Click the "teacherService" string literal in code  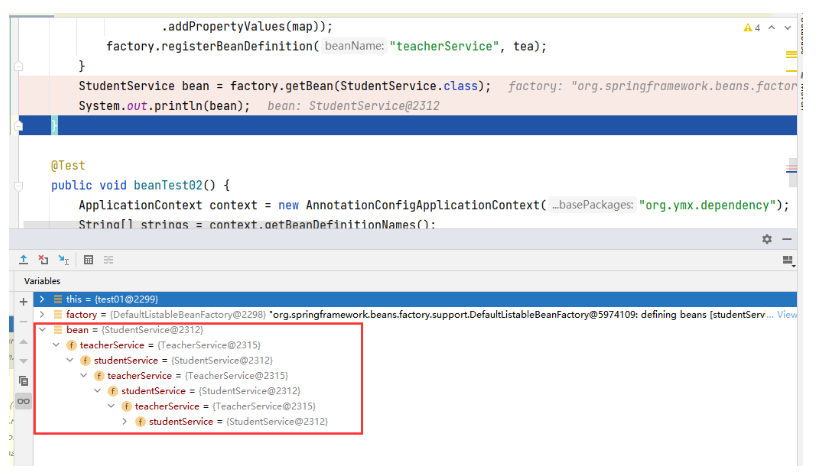(x=444, y=46)
